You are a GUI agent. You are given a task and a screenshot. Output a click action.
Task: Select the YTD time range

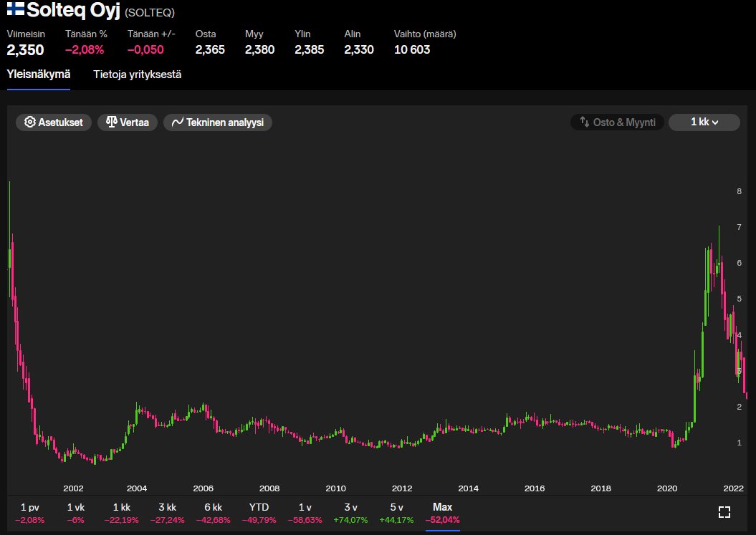tap(259, 514)
